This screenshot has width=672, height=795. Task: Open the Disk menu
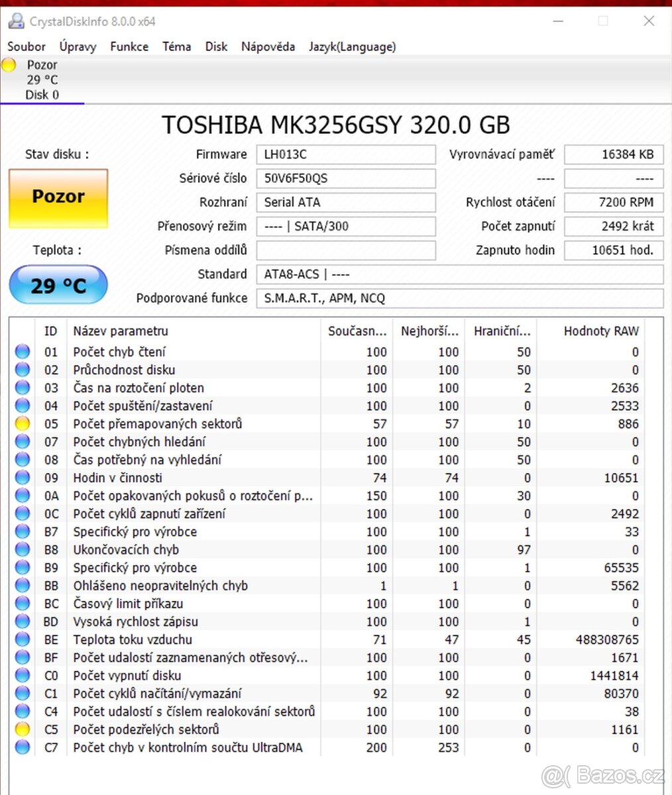tap(216, 46)
